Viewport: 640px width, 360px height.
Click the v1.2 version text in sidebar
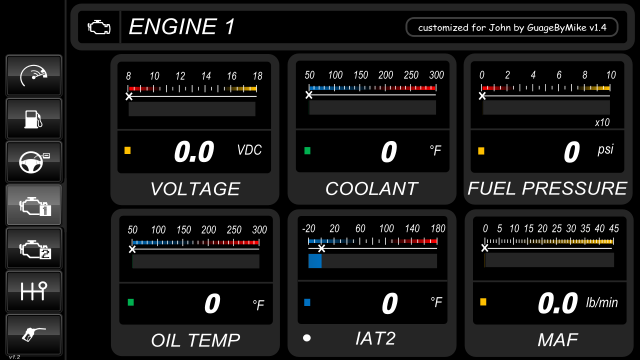coord(14,357)
